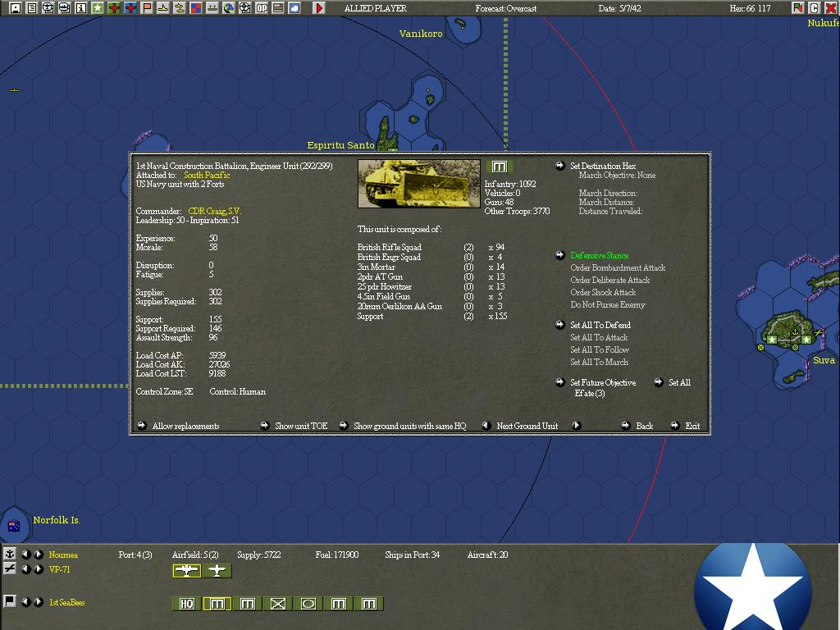Open the document list icon in top toolbar
The height and width of the screenshot is (630, 840).
coord(32,8)
